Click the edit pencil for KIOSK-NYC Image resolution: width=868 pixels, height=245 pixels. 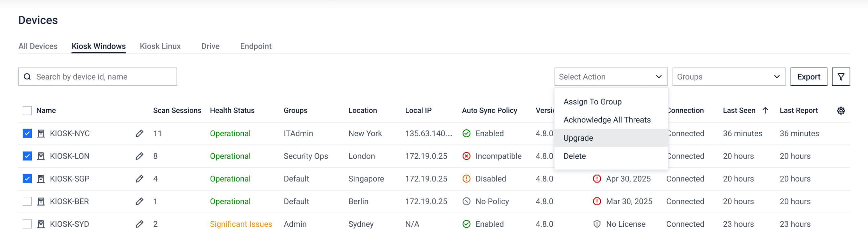(139, 134)
